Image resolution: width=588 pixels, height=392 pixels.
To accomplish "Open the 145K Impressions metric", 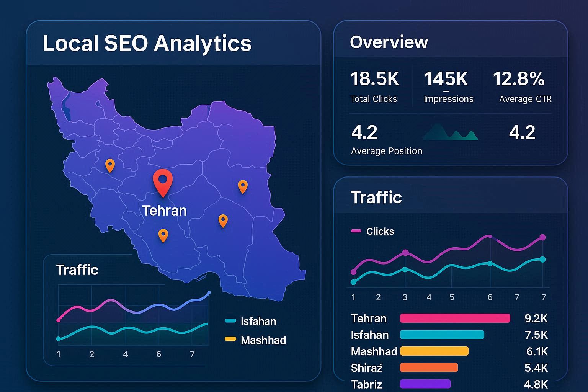I will 446,79.
